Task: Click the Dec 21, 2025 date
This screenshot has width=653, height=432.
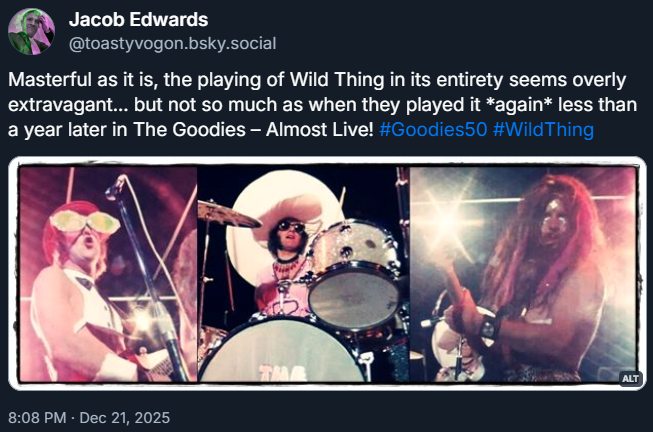Action: click(128, 413)
